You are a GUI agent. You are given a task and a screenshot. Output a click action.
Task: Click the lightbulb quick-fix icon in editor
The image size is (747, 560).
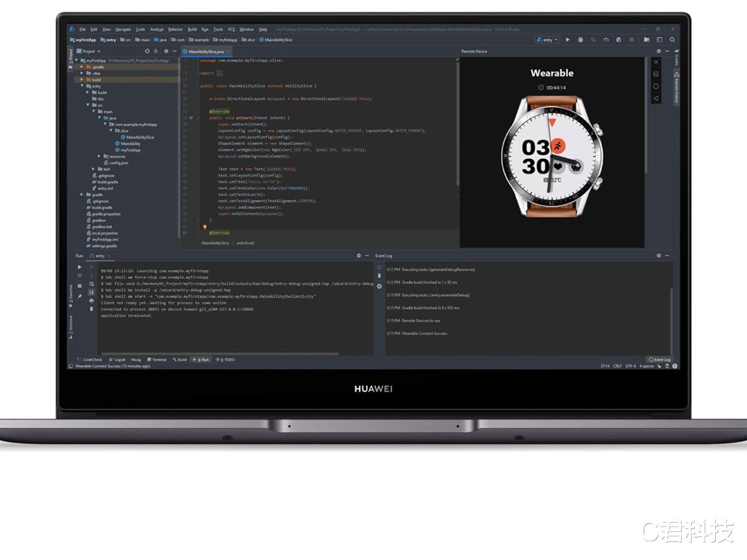(x=205, y=227)
